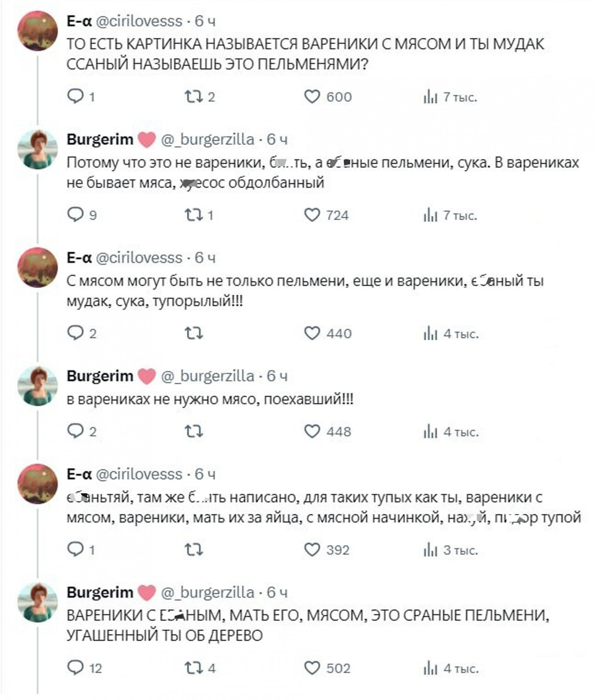This screenshot has height=700, width=596.
Task: Like the tweet showing 600 likes
Action: coord(312,97)
